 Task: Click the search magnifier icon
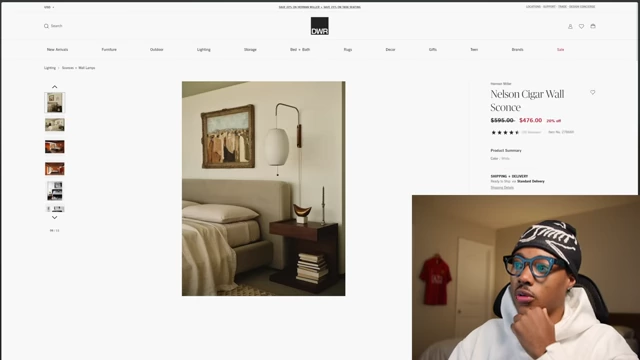click(46, 26)
